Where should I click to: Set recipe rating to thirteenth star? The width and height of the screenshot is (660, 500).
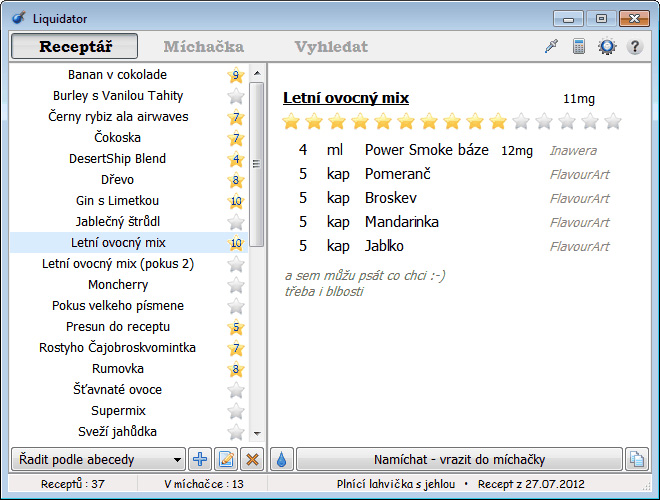click(567, 121)
